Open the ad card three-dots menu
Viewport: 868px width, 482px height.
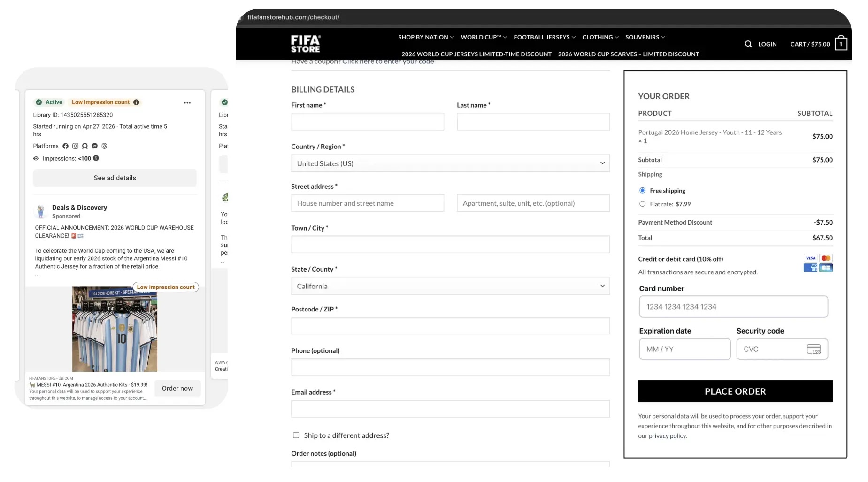(187, 102)
